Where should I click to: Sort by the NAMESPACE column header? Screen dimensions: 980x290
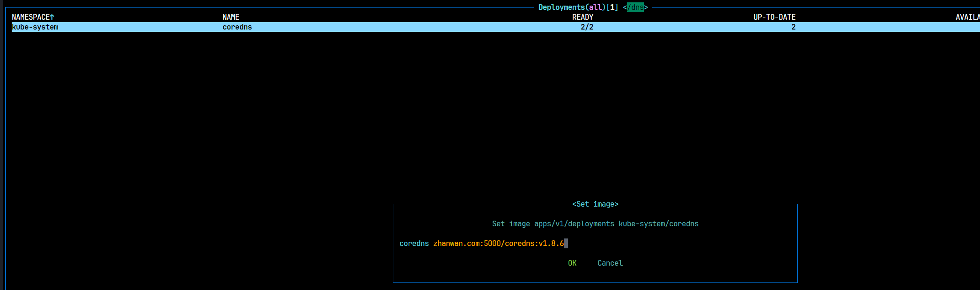point(33,17)
